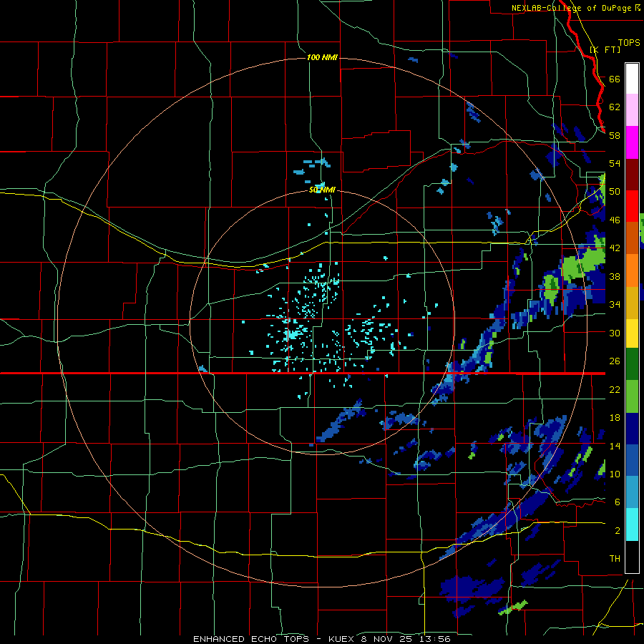Image resolution: width=644 pixels, height=644 pixels.
Task: Click the navy blue swatch in the legend
Action: point(632,429)
